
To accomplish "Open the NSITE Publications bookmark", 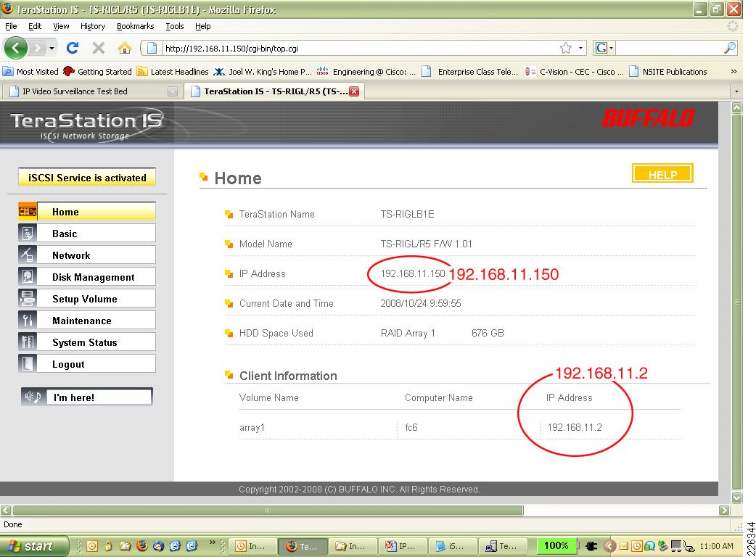I will (x=668, y=72).
